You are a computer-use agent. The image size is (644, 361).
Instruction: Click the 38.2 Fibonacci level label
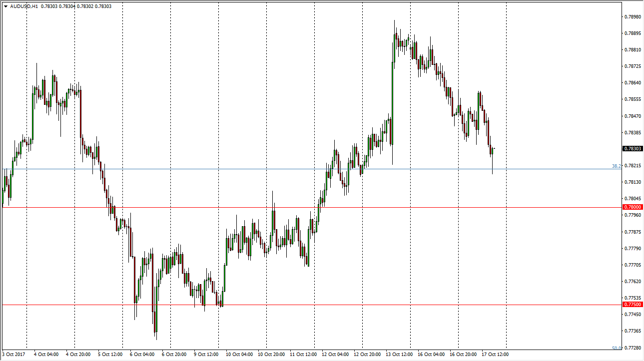617,166
